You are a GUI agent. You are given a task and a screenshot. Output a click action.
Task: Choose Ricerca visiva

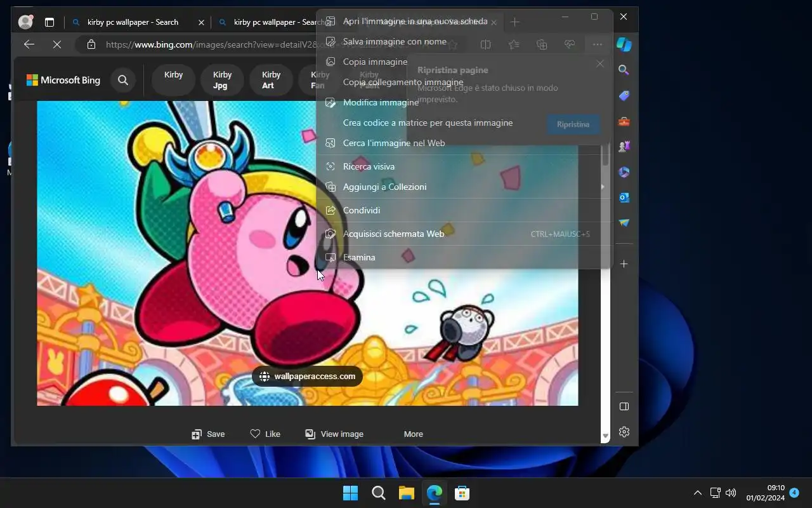click(464, 166)
